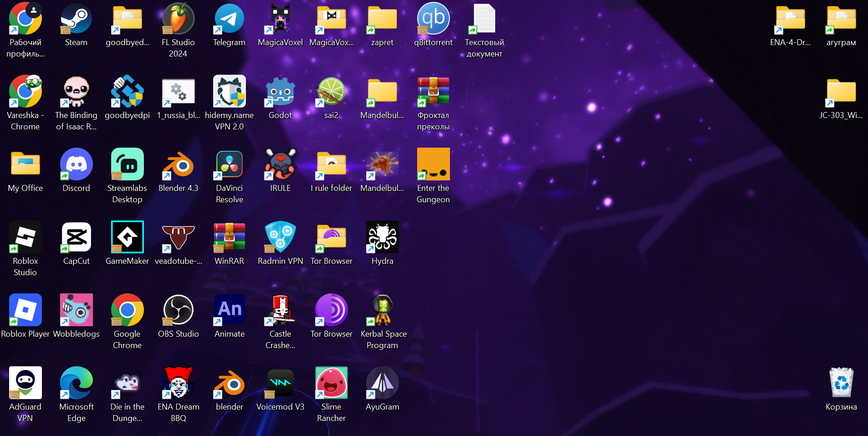The height and width of the screenshot is (436, 868).
Task: Select the Voicemod V3 icon
Action: click(x=280, y=383)
